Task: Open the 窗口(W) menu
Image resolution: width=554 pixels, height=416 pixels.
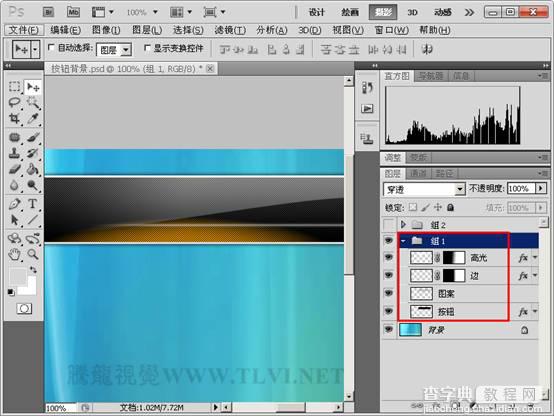Action: tap(391, 30)
